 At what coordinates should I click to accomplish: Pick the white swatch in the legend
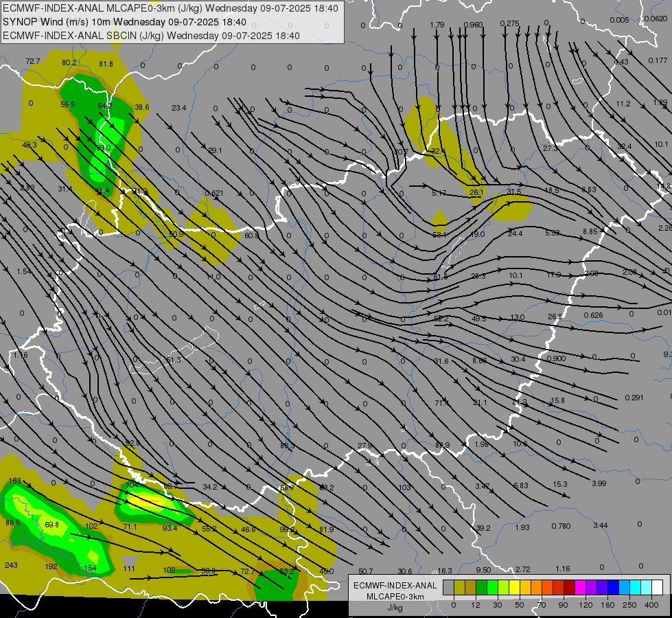(x=657, y=587)
